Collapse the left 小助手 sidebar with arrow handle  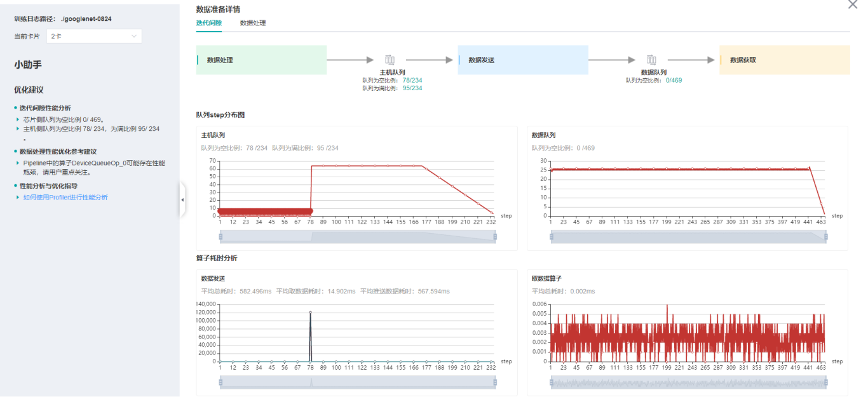pyautogui.click(x=182, y=199)
